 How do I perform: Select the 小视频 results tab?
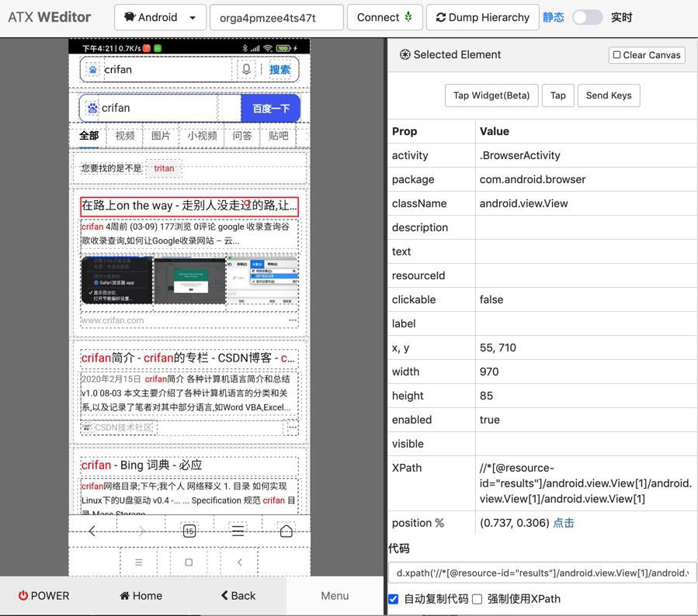(x=202, y=136)
